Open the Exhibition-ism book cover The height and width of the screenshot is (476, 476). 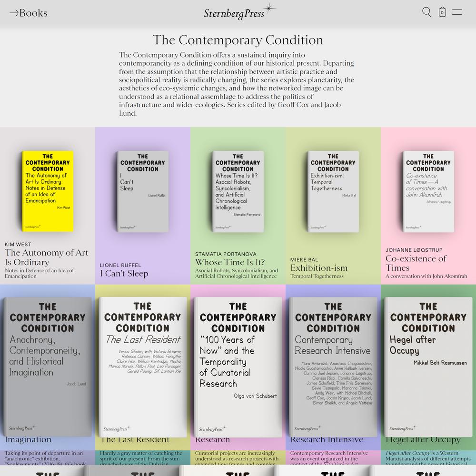pos(333,191)
